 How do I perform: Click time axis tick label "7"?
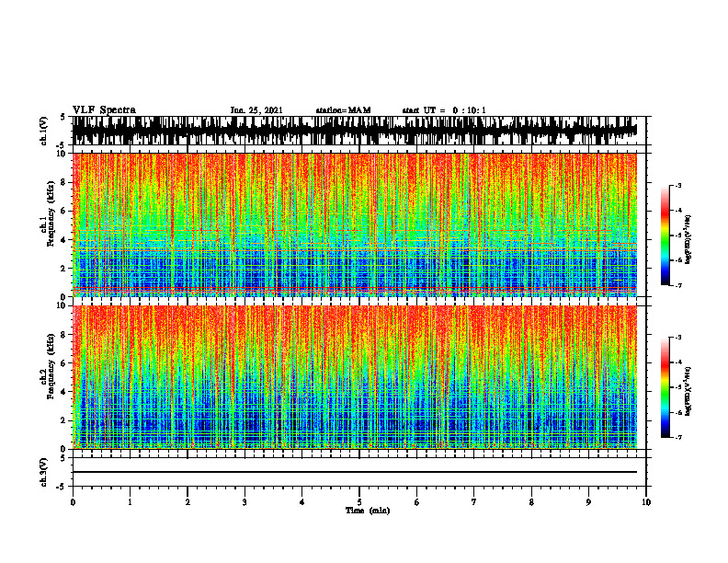pos(474,502)
